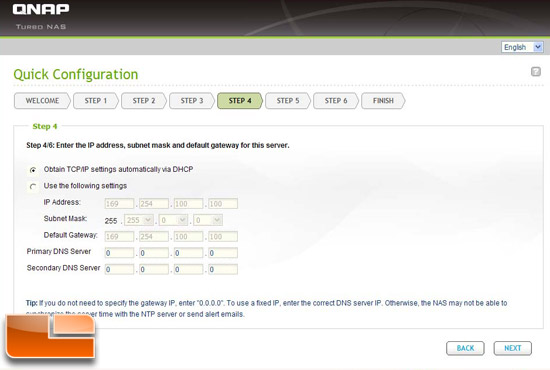This screenshot has height=370, width=550.
Task: Click the NEXT button
Action: (x=512, y=348)
